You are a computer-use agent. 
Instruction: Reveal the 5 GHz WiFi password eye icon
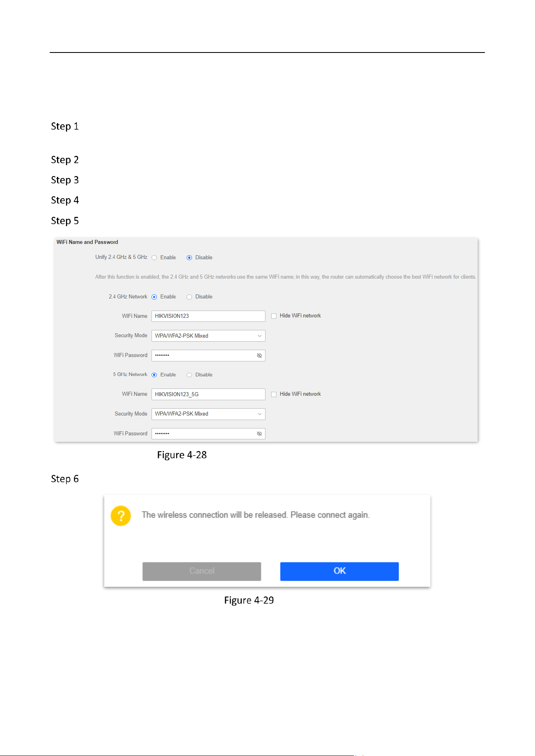click(x=259, y=434)
